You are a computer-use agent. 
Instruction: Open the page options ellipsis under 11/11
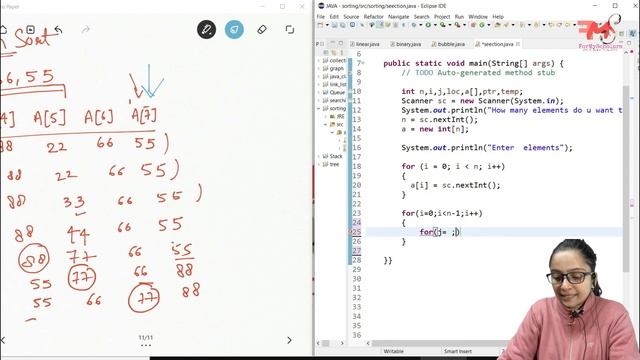[x=146, y=345]
